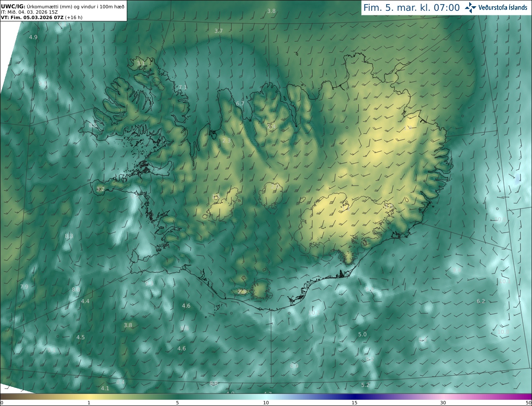Click the '5' tick label on the color scale

pyautogui.click(x=177, y=403)
